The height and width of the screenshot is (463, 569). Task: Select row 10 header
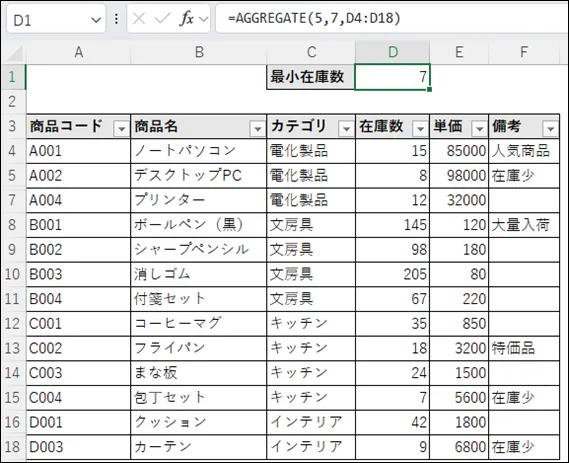(x=12, y=274)
